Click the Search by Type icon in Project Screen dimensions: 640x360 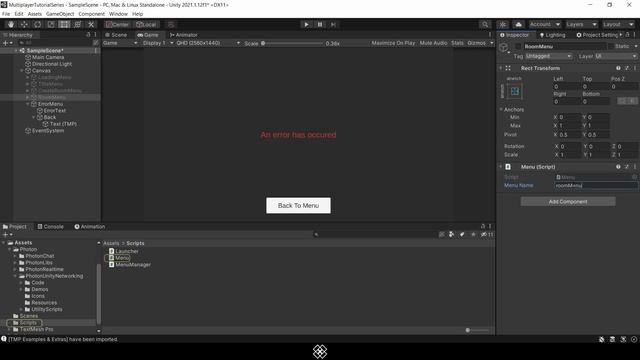[451, 234]
